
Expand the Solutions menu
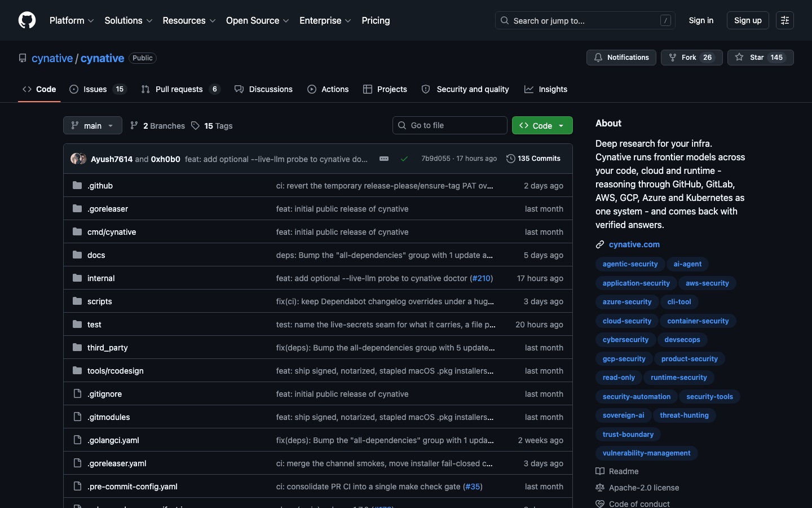129,20
